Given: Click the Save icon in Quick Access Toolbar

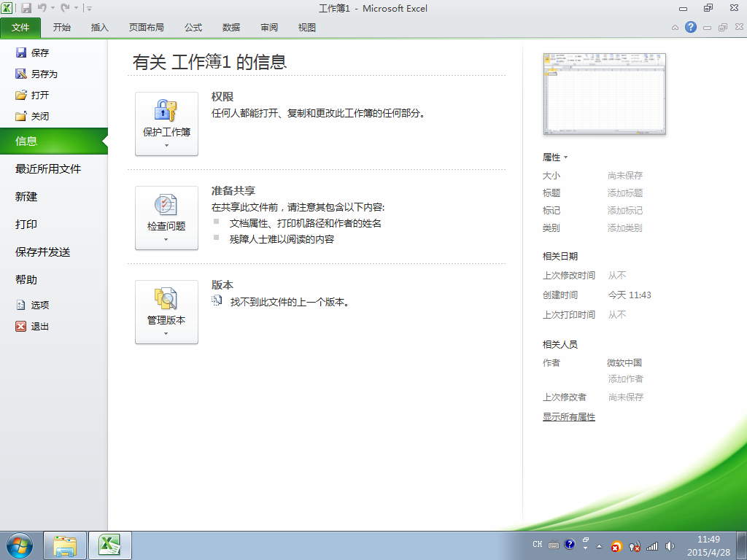Looking at the screenshot, I should [x=26, y=7].
